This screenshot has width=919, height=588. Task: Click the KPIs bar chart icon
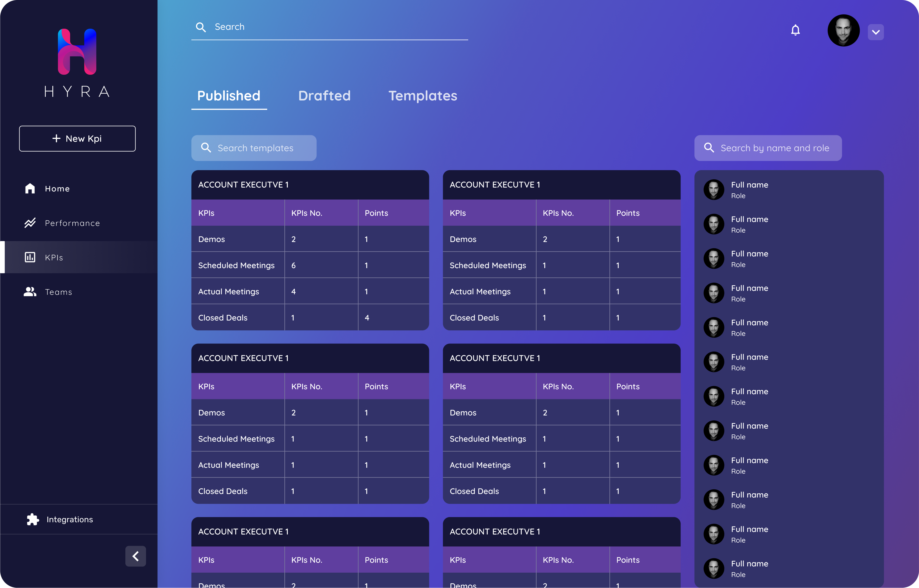(x=30, y=257)
